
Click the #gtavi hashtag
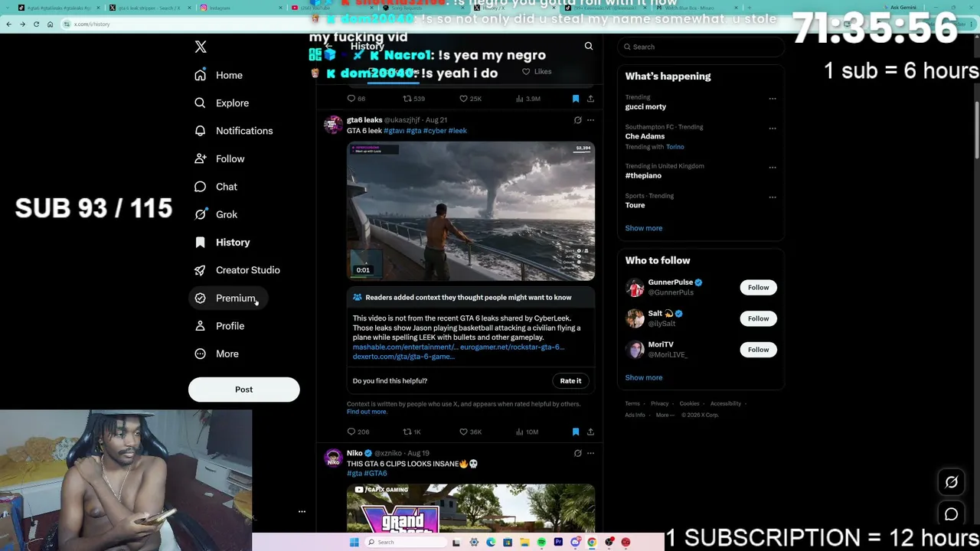tap(394, 130)
